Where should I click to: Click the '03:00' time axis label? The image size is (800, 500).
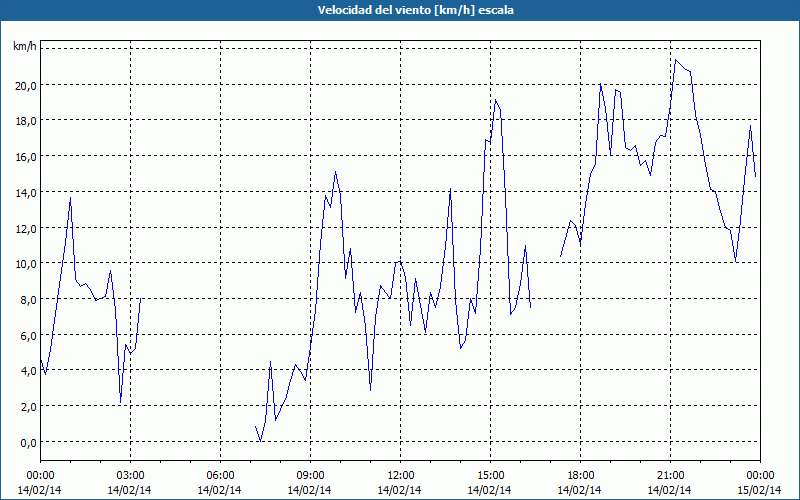[131, 476]
